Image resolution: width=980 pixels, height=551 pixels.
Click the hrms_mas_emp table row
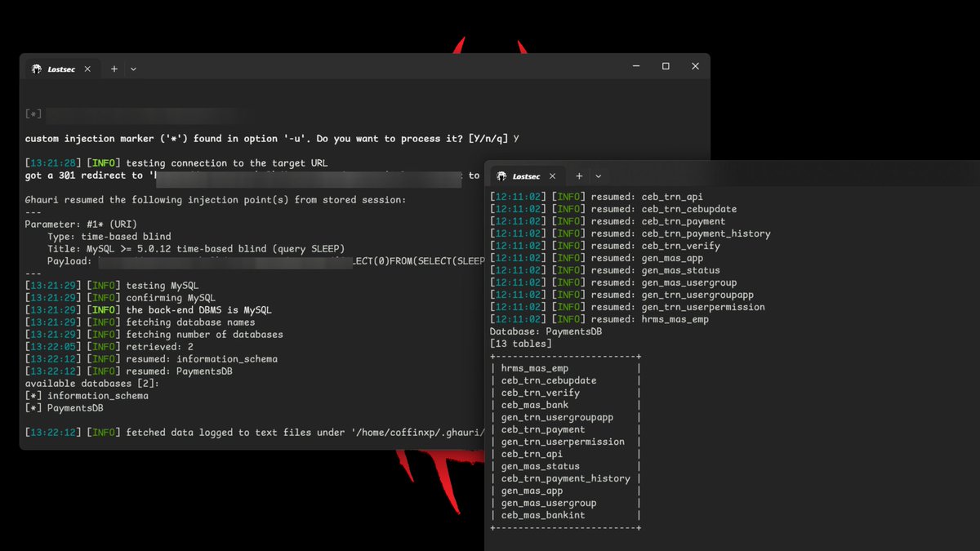pyautogui.click(x=565, y=368)
